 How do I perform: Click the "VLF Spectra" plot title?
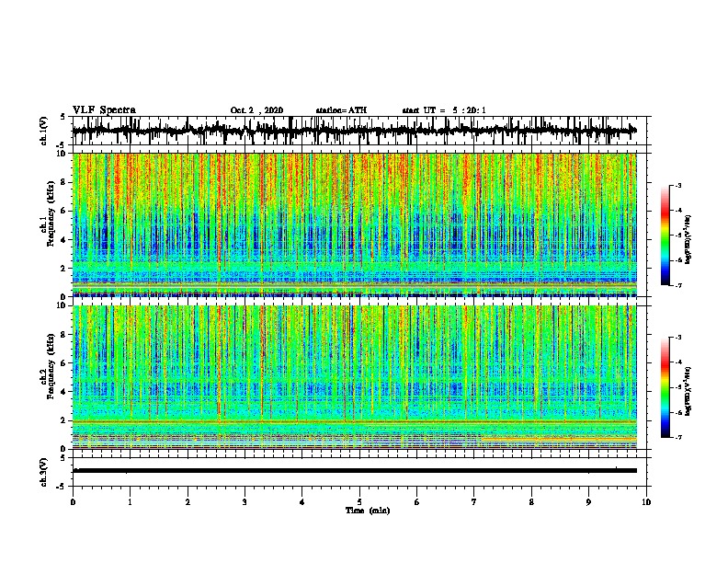click(x=104, y=110)
